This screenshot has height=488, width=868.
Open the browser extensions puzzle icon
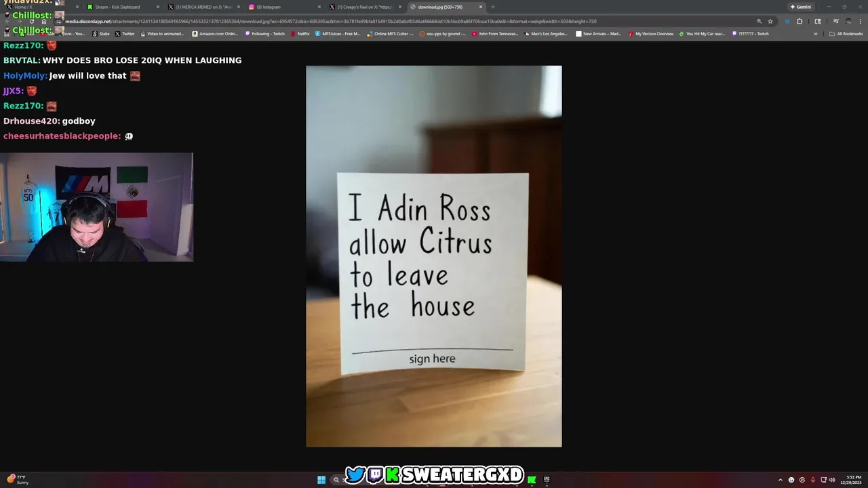tap(800, 21)
